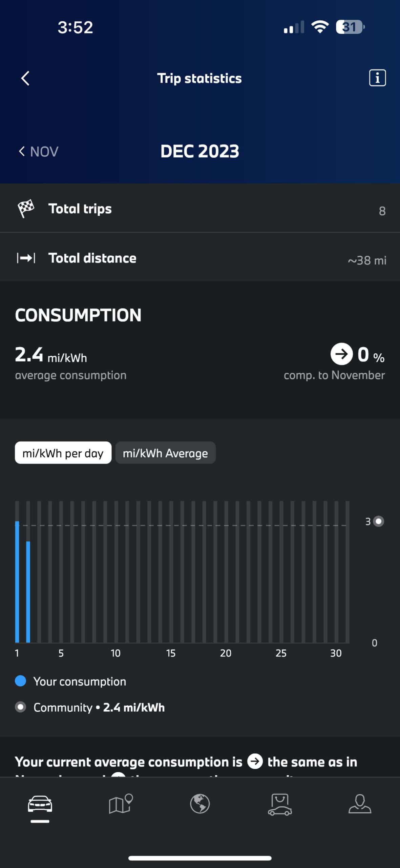Image resolution: width=400 pixels, height=868 pixels.
Task: Tap the Total distance arrow icon
Action: pos(26,258)
